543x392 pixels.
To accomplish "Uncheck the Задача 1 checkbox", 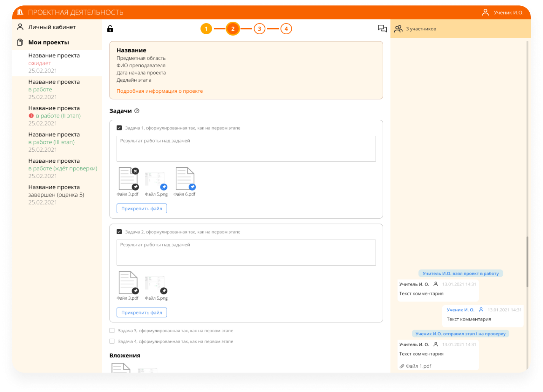I will pyautogui.click(x=119, y=128).
